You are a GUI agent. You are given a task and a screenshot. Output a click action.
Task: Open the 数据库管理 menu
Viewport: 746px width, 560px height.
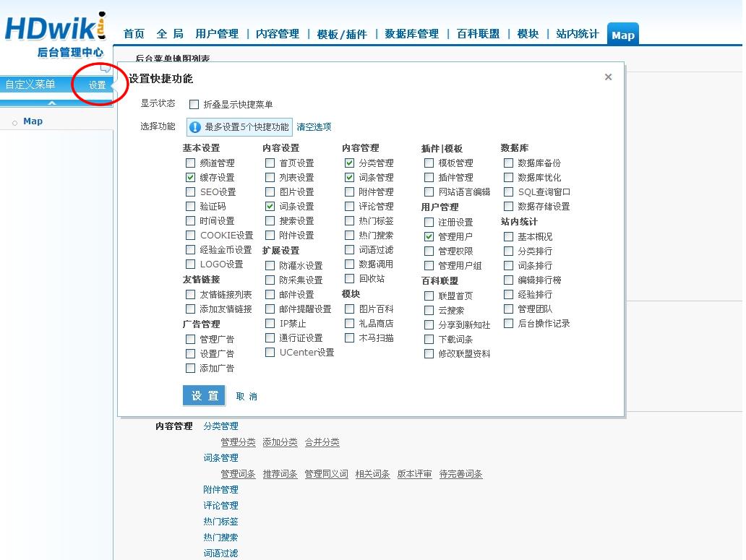tap(411, 34)
